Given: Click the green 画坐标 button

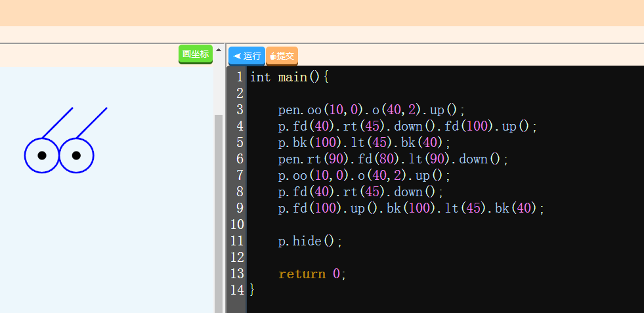Looking at the screenshot, I should pyautogui.click(x=196, y=54).
